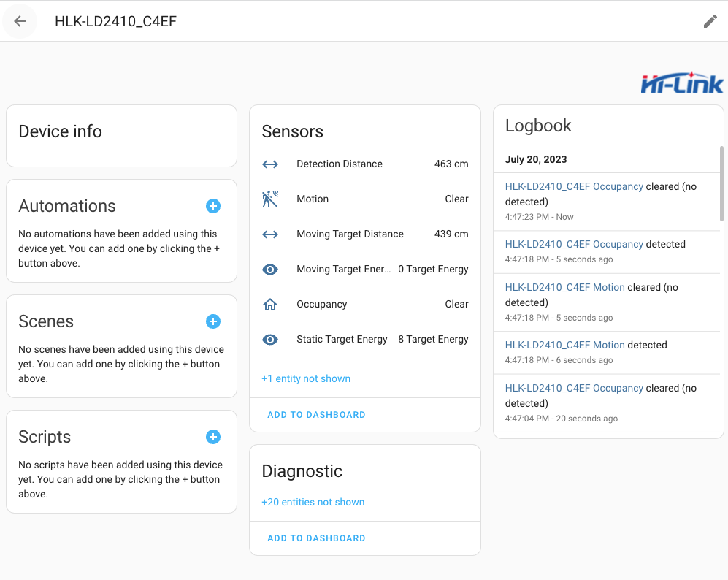Click the back arrow to leave device page
728x580 pixels.
20,21
